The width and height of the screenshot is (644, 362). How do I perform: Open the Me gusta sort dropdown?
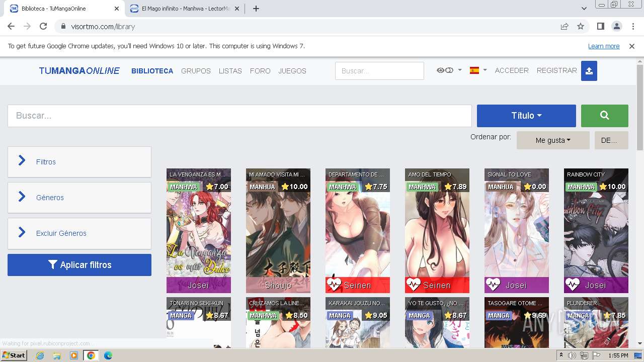click(553, 140)
